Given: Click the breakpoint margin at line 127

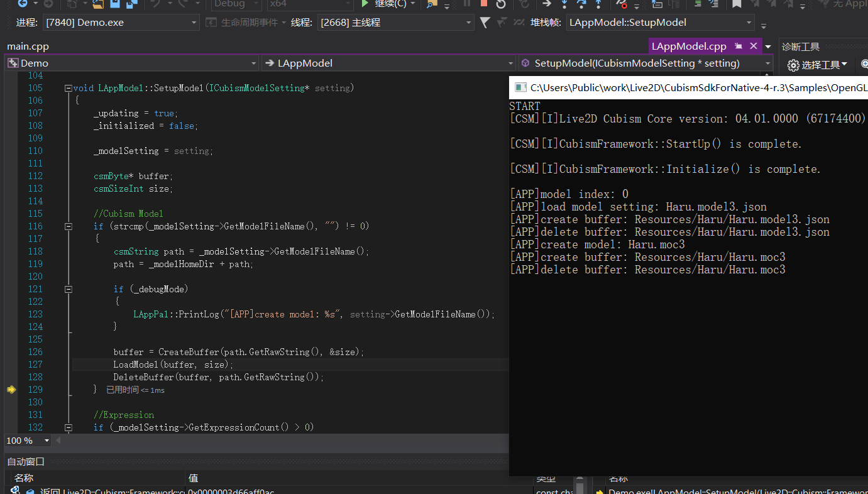Looking at the screenshot, I should pos(11,365).
